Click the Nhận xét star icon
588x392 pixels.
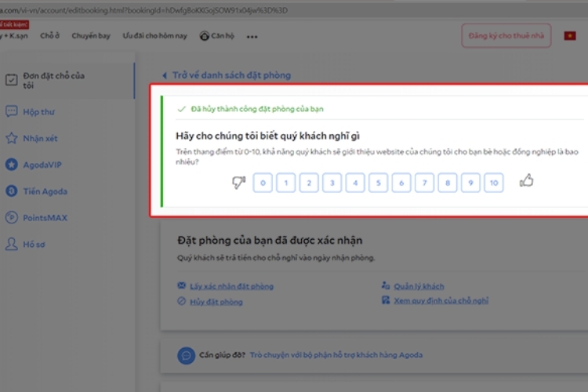pos(11,138)
